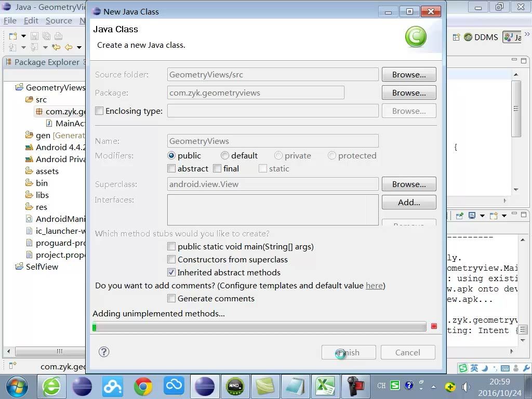Screen dimensions: 532x399
Task: Open the templates 'here' link
Action: pyautogui.click(x=374, y=285)
